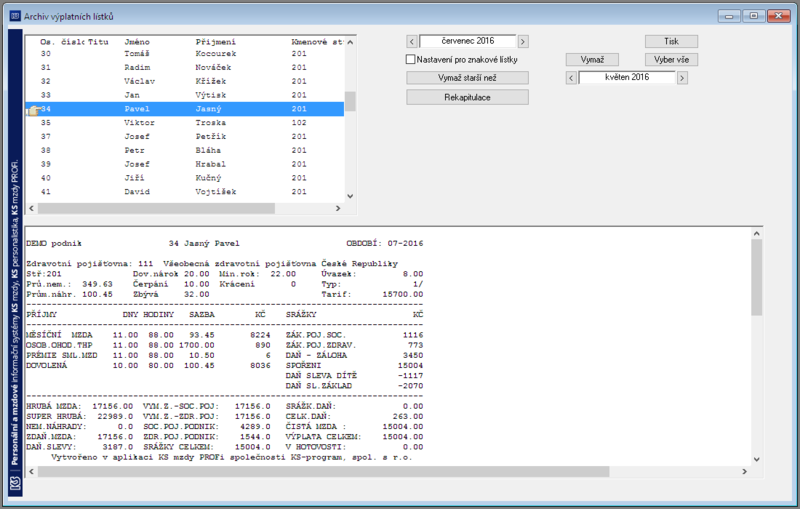Image resolution: width=800 pixels, height=509 pixels.
Task: Click the Tarif value 15700.00
Action: [x=403, y=294]
